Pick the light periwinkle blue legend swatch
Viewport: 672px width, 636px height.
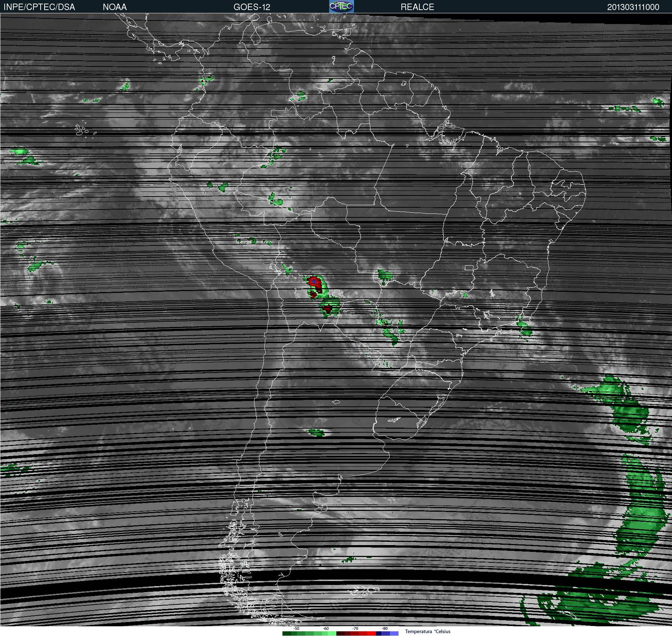click(394, 633)
